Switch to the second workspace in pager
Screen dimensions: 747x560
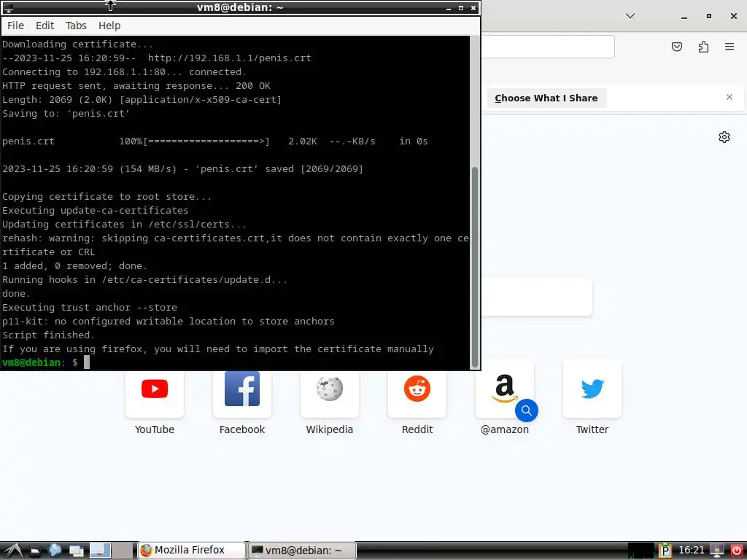123,551
